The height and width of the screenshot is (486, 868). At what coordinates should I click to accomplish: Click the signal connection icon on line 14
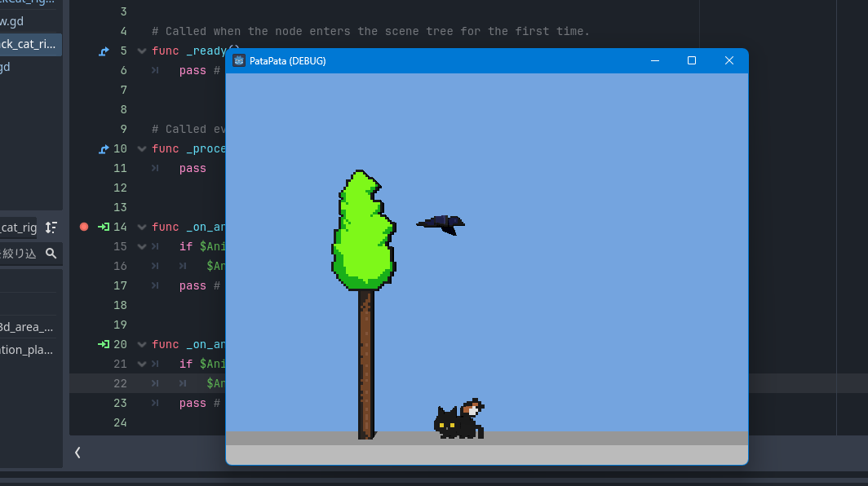coord(104,227)
